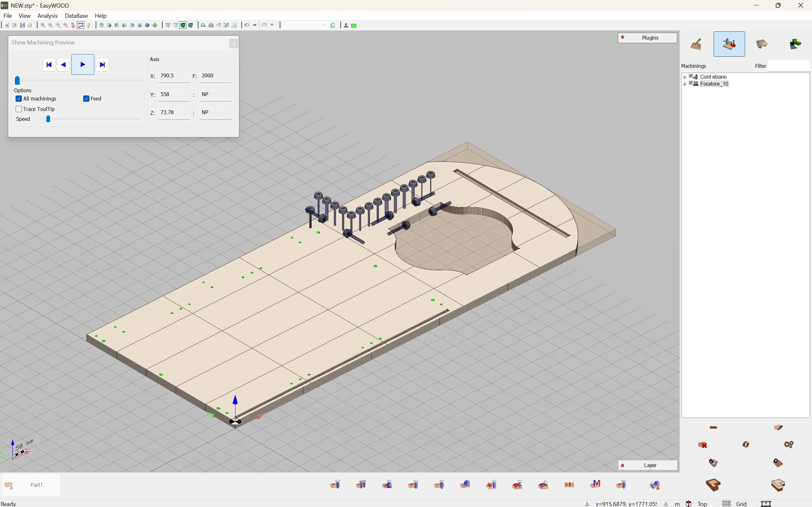
Task: Click the Speed slider handle
Action: coord(48,119)
